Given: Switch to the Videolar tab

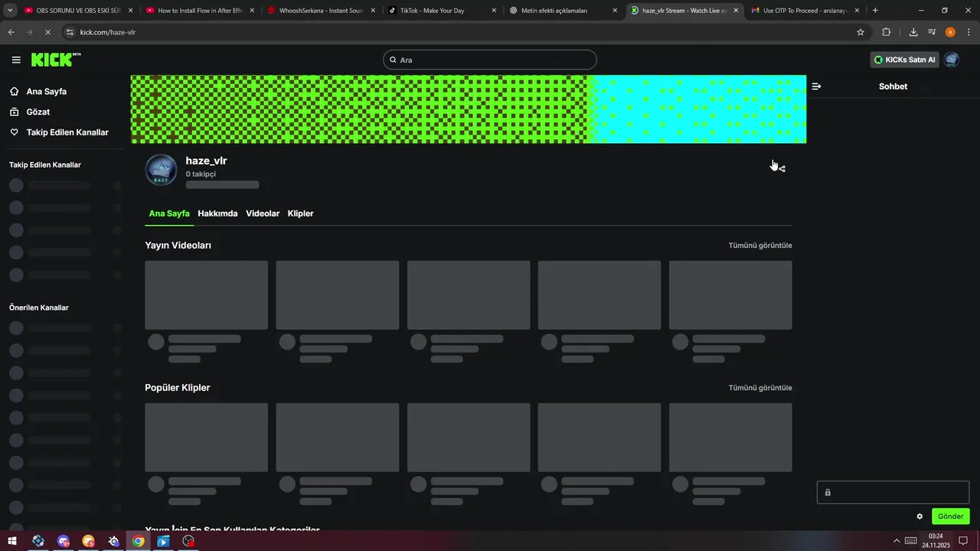Looking at the screenshot, I should [263, 214].
